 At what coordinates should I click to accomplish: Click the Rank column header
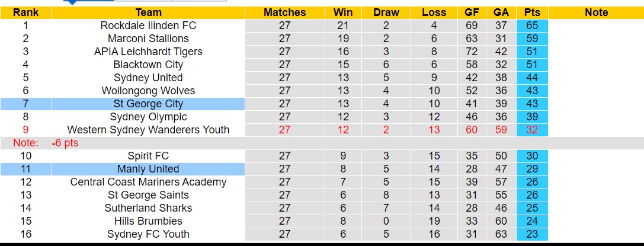coord(25,12)
